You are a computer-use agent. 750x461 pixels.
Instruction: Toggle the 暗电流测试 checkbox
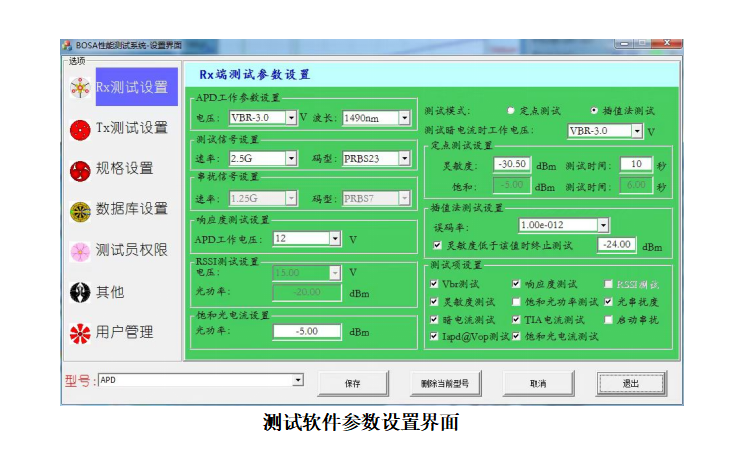434,319
